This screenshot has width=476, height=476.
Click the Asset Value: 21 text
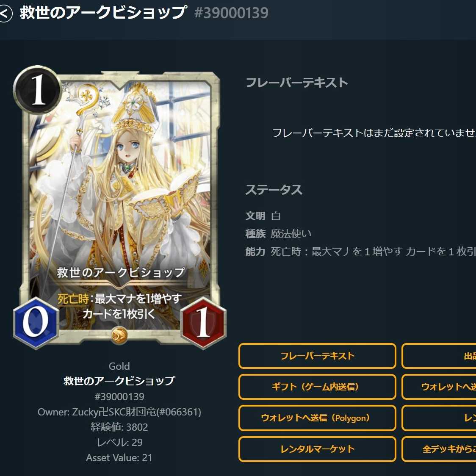point(119,457)
